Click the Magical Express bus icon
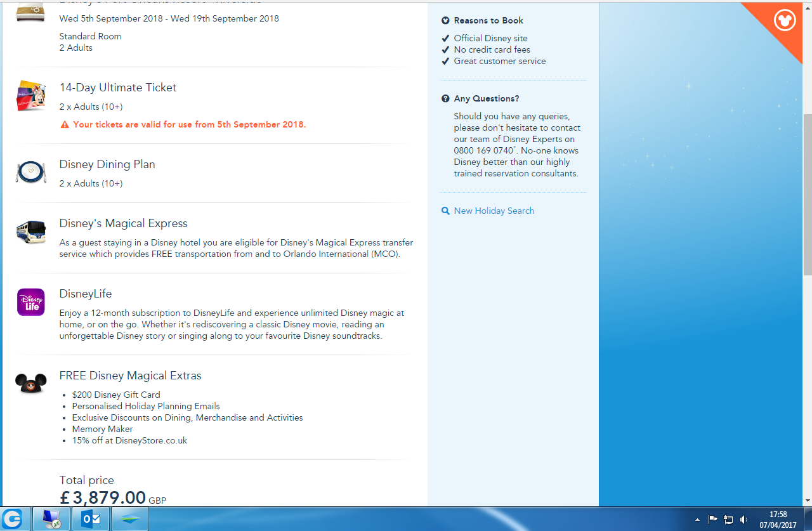812x531 pixels. click(30, 232)
